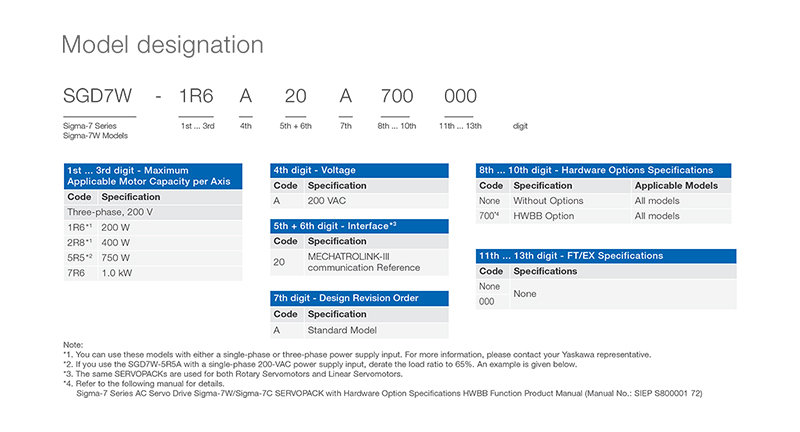Click the "Model designation" page title
Image resolution: width=800 pixels, height=432 pixels.
[162, 45]
